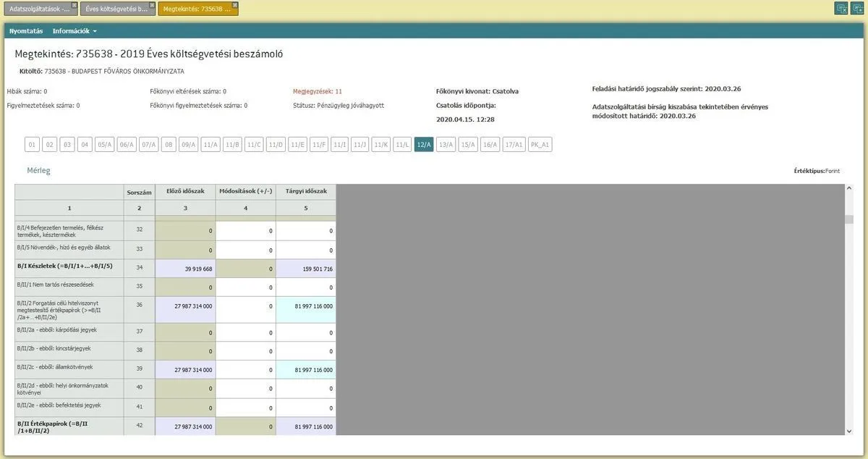Open form sheet 09/A
Viewport: 868px width, 459px height.
click(188, 144)
